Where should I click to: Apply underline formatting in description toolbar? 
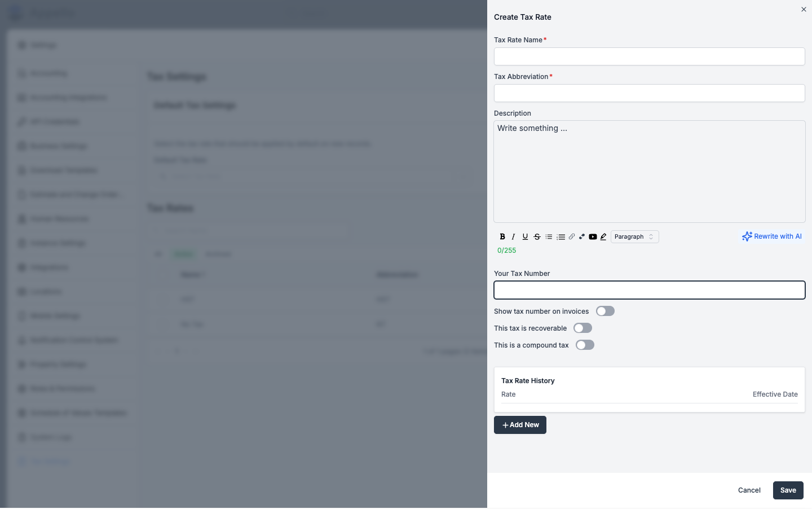pos(525,237)
